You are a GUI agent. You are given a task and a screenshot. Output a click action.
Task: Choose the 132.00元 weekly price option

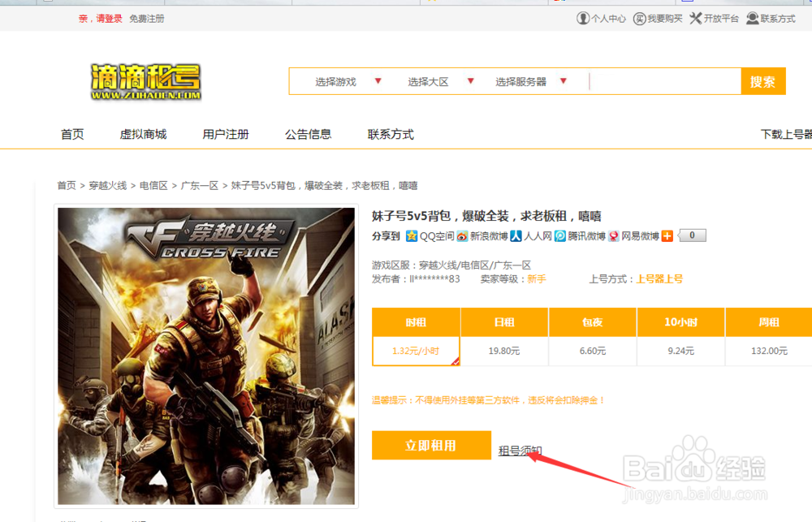tap(769, 351)
